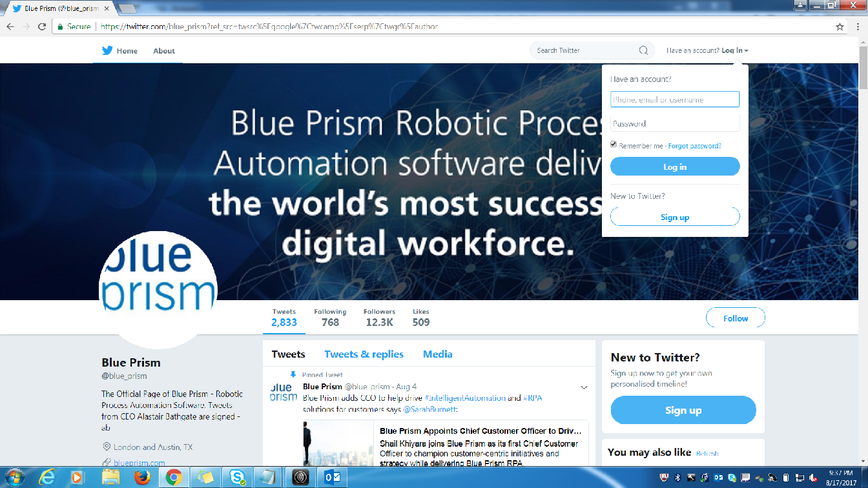This screenshot has height=488, width=868.
Task: Toggle the Remember me checkbox
Action: pyautogui.click(x=613, y=144)
